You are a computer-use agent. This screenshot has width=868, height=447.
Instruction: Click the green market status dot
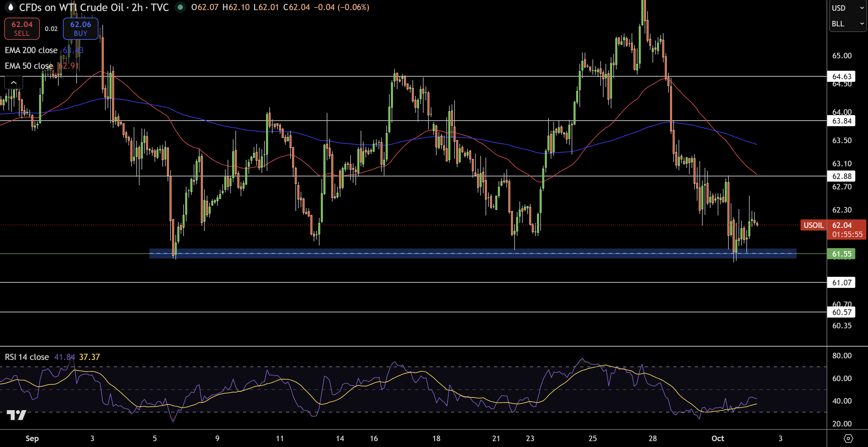pyautogui.click(x=180, y=7)
